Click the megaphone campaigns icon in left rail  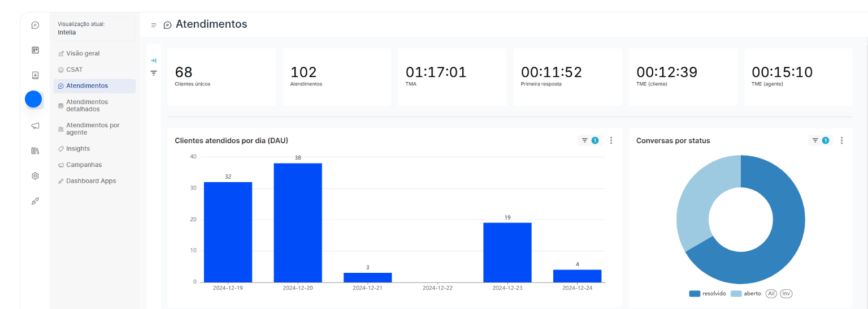pos(35,126)
